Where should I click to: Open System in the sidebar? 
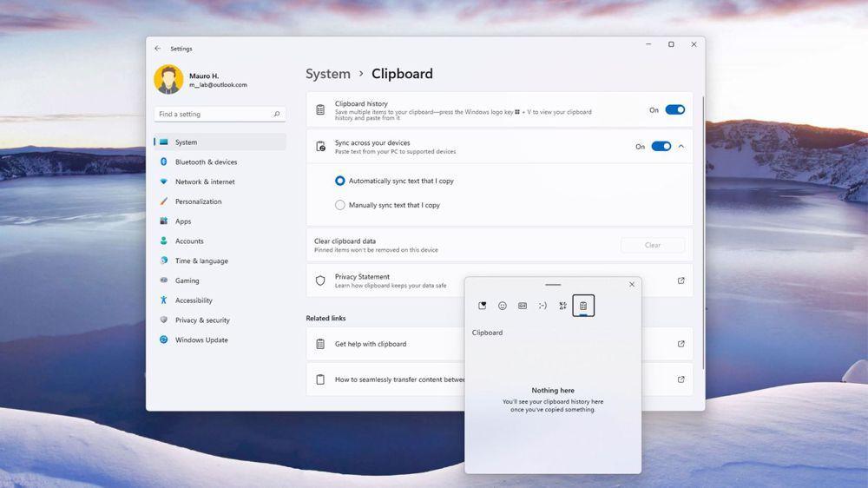click(220, 142)
